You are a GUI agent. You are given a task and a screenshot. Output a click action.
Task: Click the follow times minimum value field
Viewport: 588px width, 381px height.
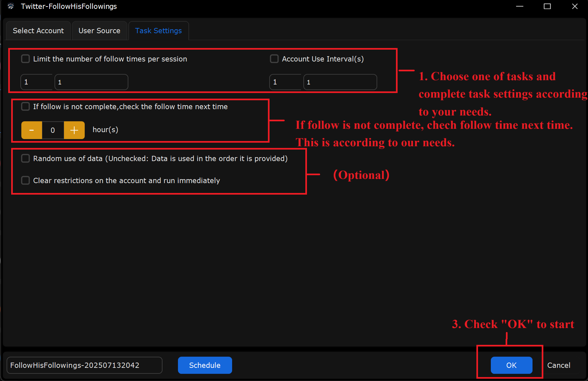pyautogui.click(x=36, y=82)
